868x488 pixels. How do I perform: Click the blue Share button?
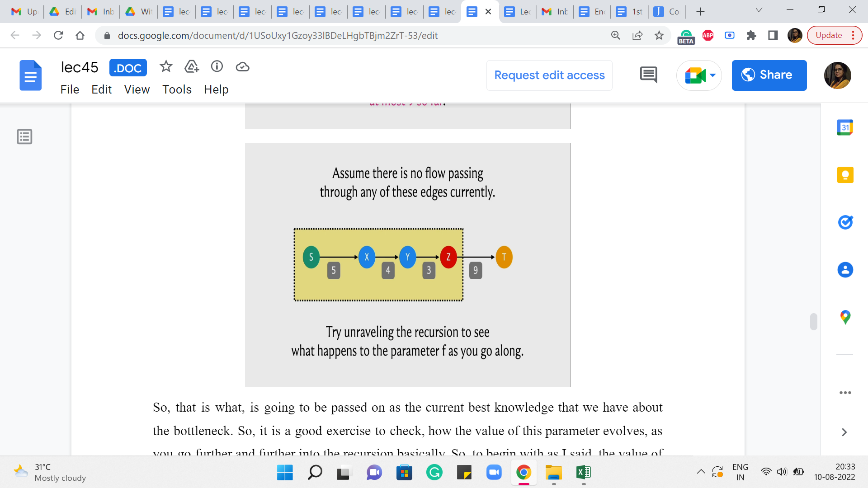coord(769,75)
